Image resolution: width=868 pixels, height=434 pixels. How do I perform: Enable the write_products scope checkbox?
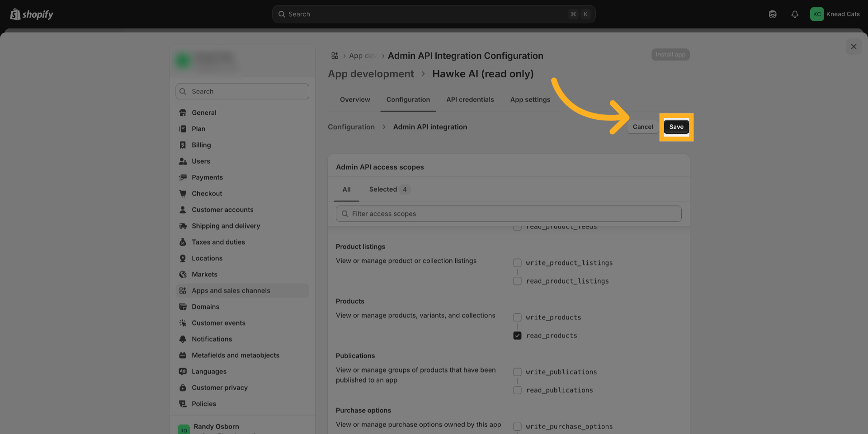click(x=517, y=317)
